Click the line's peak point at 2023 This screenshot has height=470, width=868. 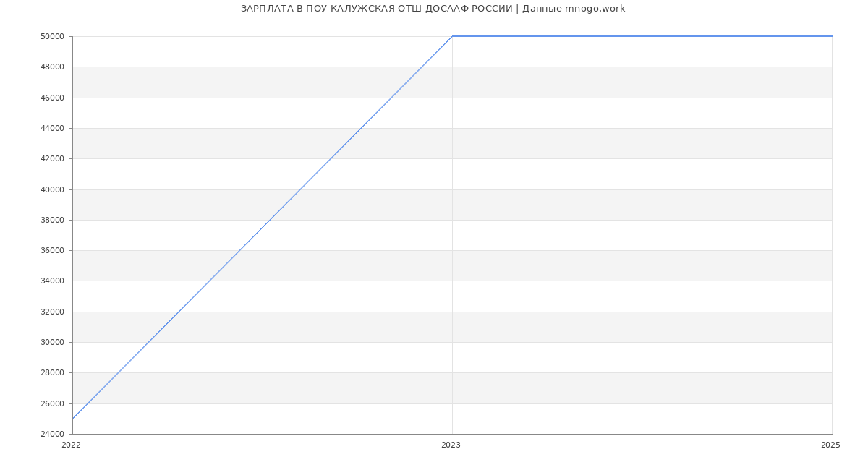click(x=452, y=36)
